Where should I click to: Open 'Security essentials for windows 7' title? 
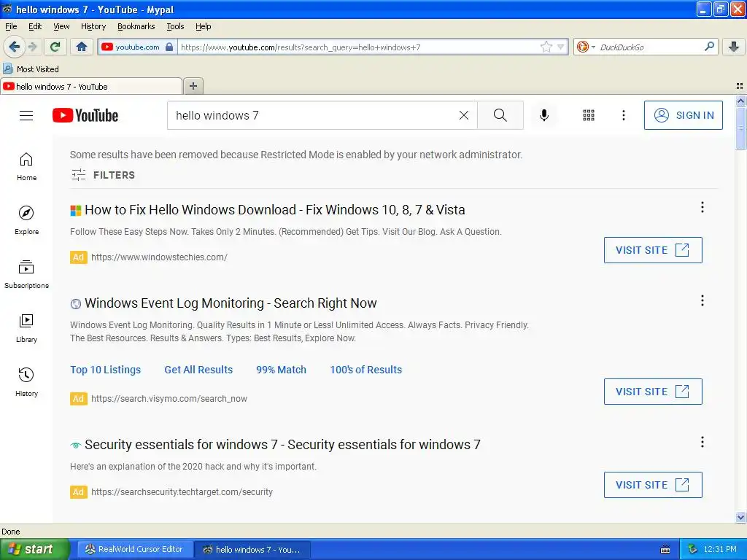(x=282, y=445)
